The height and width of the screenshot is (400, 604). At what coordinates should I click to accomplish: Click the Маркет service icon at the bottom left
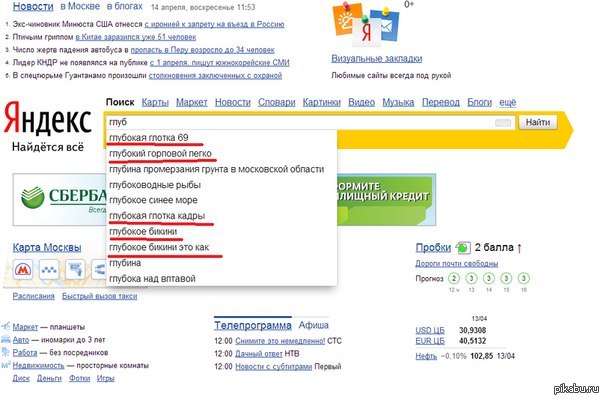point(5,327)
